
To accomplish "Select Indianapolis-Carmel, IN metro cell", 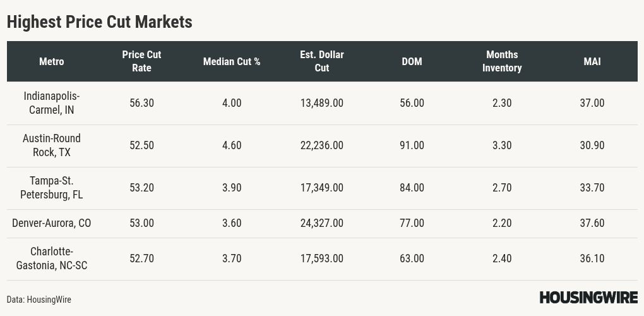I will 52,103.
